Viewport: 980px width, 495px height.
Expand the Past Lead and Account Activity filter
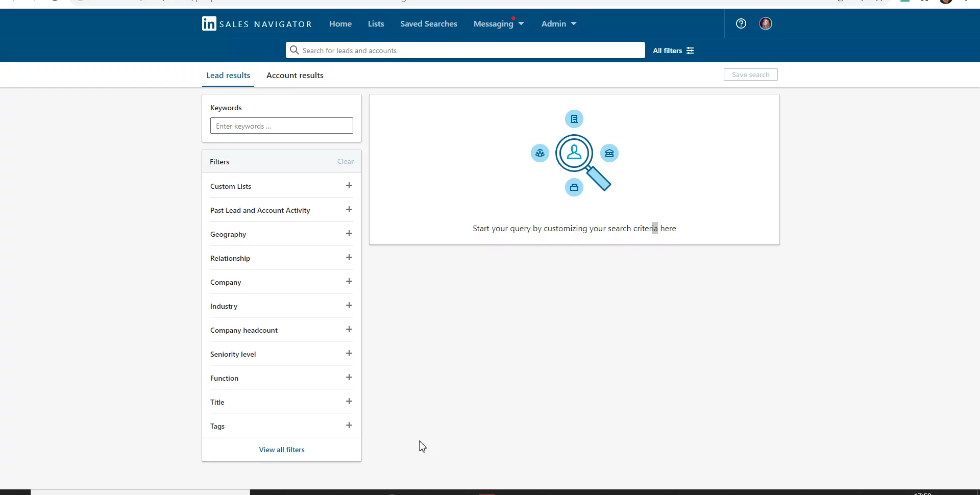(x=349, y=209)
